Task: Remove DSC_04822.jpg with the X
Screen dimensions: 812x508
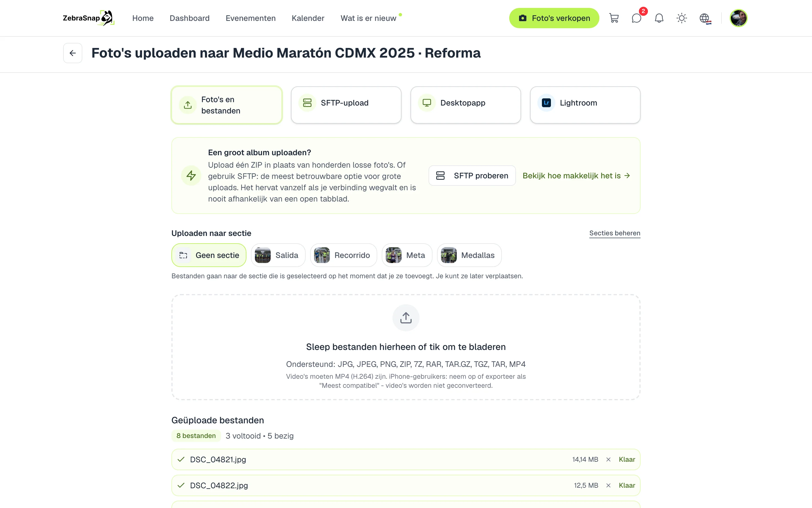Action: click(x=608, y=485)
